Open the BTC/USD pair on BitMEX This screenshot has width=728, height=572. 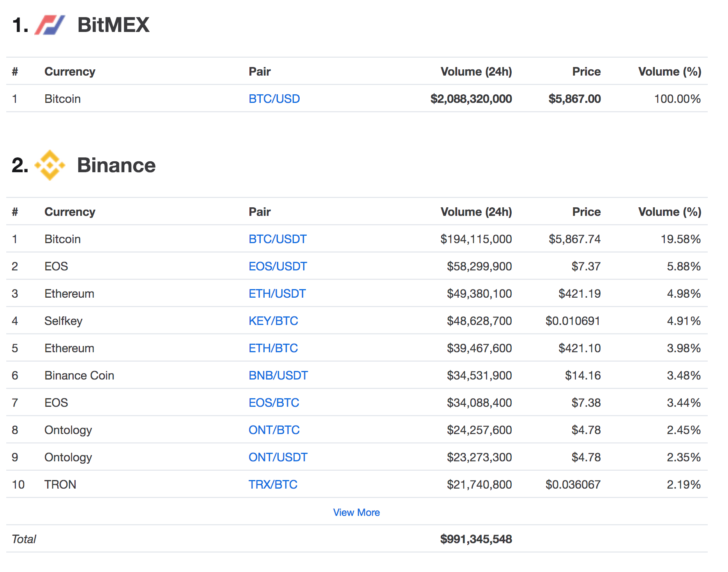[274, 99]
